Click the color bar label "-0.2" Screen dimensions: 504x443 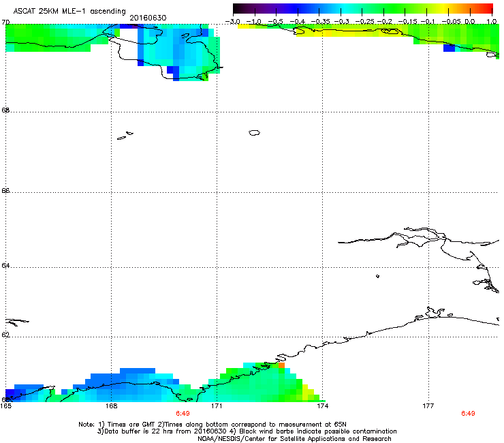pos(385,22)
